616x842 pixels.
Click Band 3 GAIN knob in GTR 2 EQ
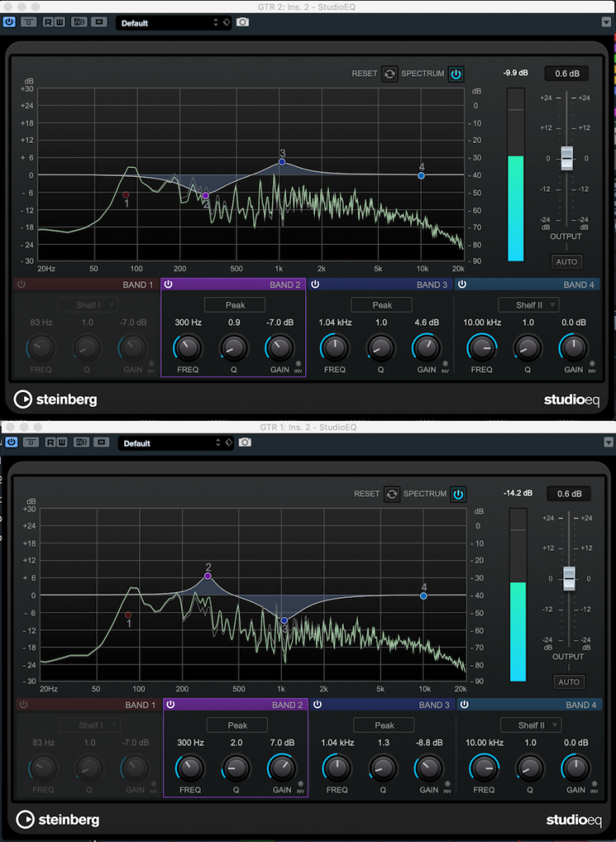pyautogui.click(x=426, y=348)
